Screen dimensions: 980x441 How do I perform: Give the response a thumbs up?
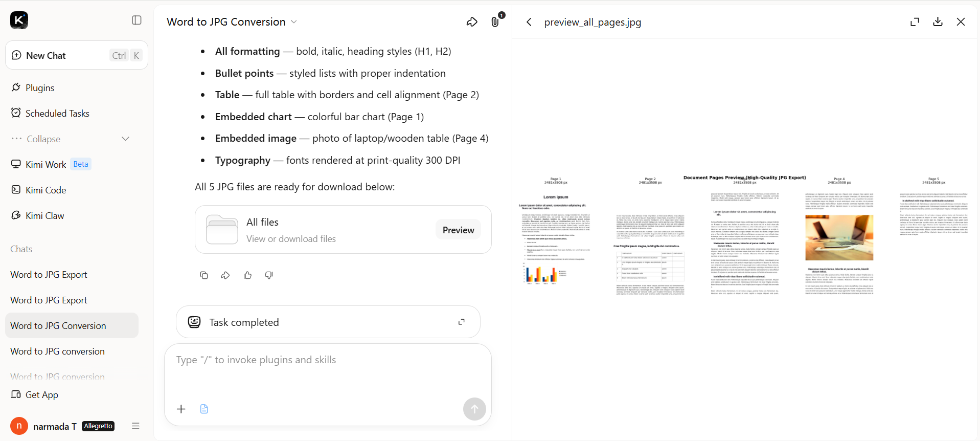point(247,275)
